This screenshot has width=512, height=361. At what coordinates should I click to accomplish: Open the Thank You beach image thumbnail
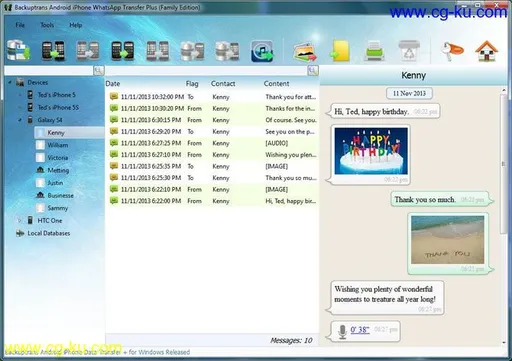[x=447, y=240]
